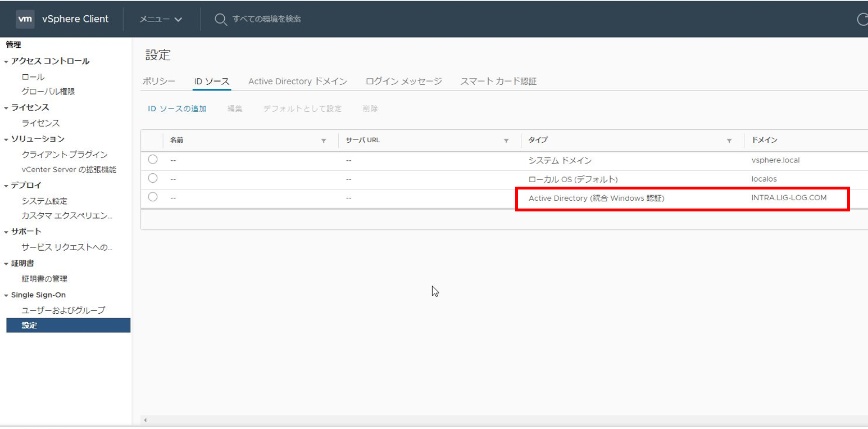Open サービス リクエストへの... item
The height and width of the screenshot is (429, 868).
[x=67, y=247]
